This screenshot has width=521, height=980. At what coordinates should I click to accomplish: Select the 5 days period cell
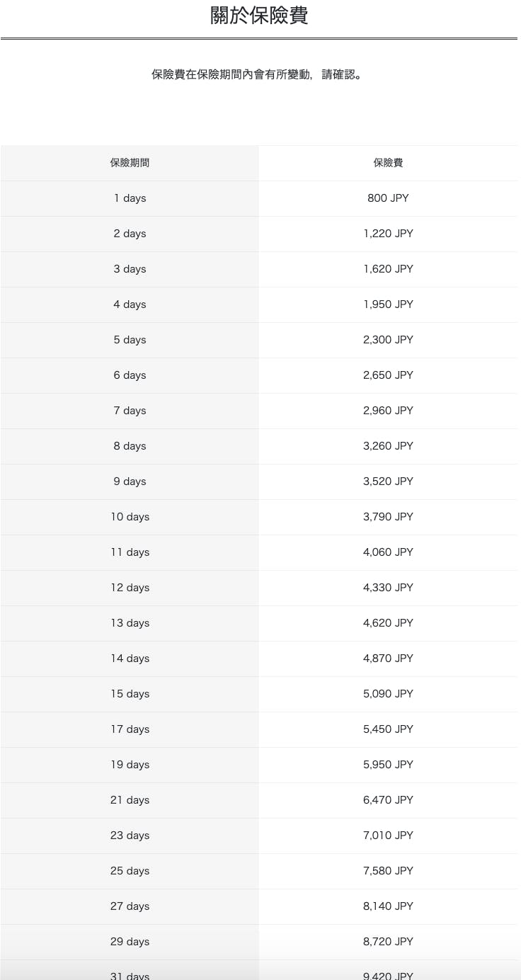click(130, 340)
